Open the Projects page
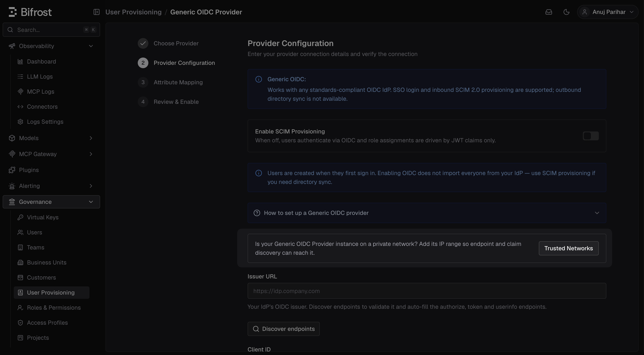 52,338
